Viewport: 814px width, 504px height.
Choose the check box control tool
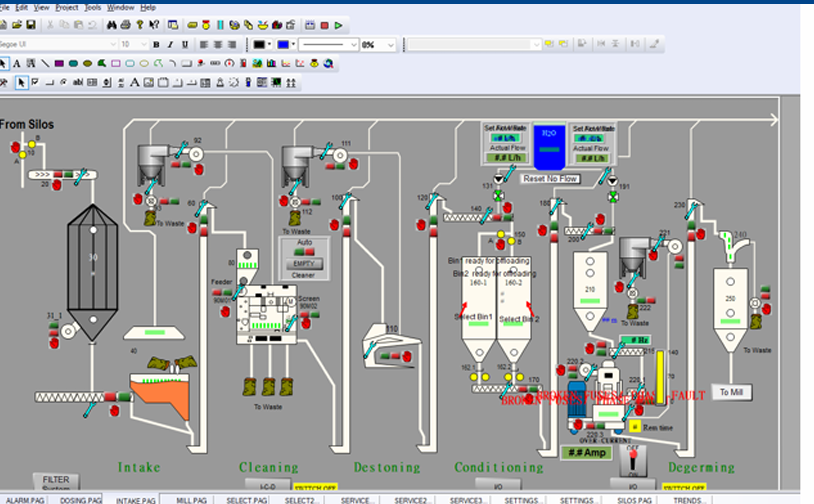35,83
